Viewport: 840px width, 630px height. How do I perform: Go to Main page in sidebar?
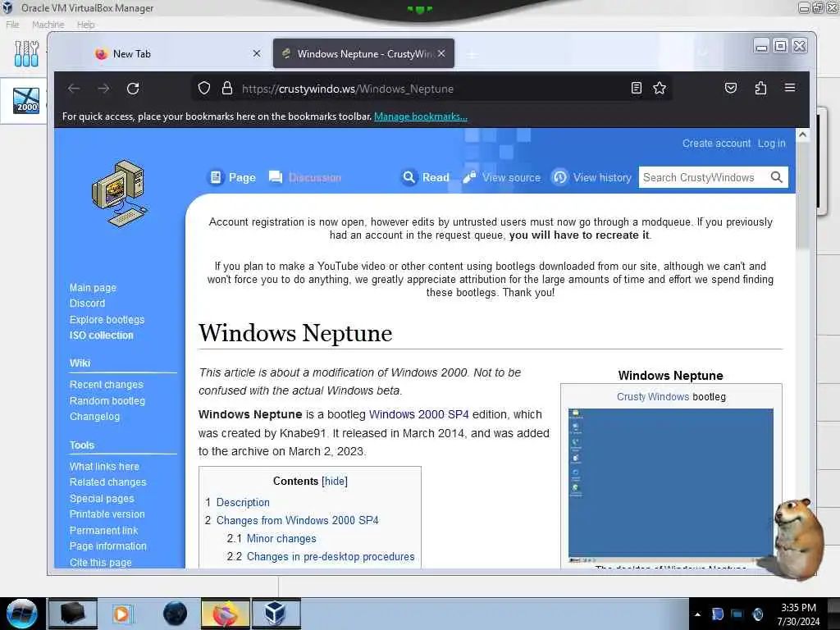[93, 288]
